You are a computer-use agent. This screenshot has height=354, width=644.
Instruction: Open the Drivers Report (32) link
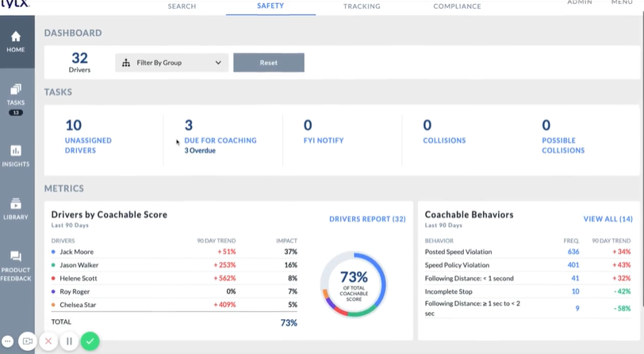pos(367,219)
